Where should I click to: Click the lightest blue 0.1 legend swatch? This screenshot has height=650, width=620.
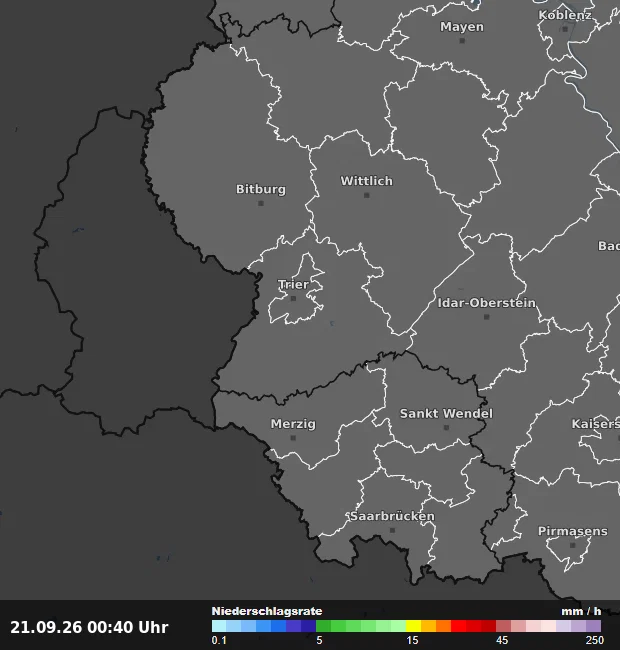pos(219,626)
